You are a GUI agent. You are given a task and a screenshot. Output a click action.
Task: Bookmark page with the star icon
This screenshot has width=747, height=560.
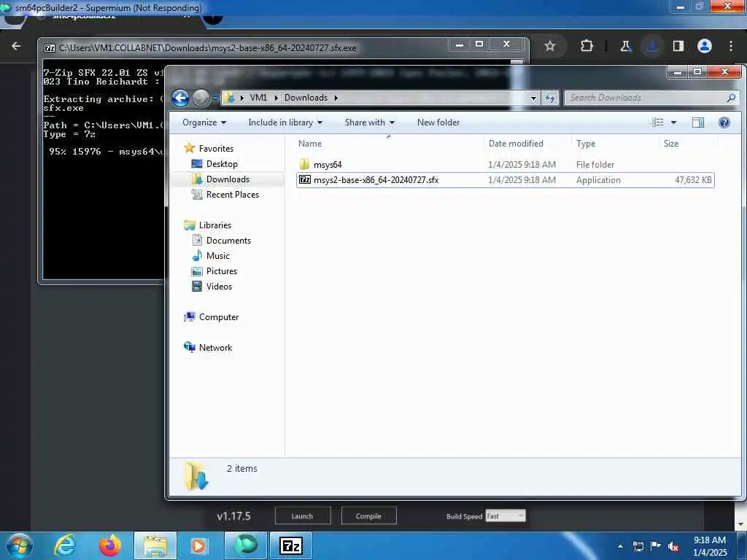pyautogui.click(x=550, y=46)
